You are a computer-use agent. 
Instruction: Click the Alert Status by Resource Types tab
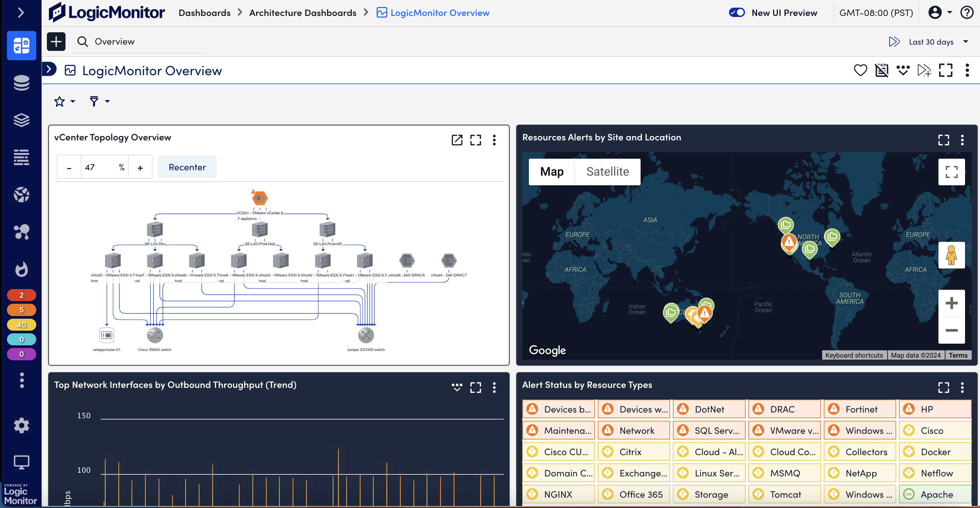click(587, 385)
